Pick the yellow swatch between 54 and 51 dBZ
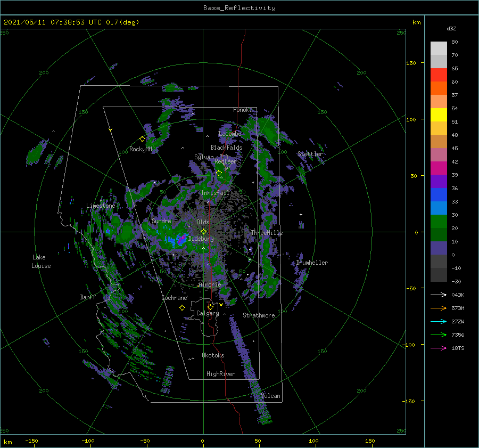 click(439, 115)
